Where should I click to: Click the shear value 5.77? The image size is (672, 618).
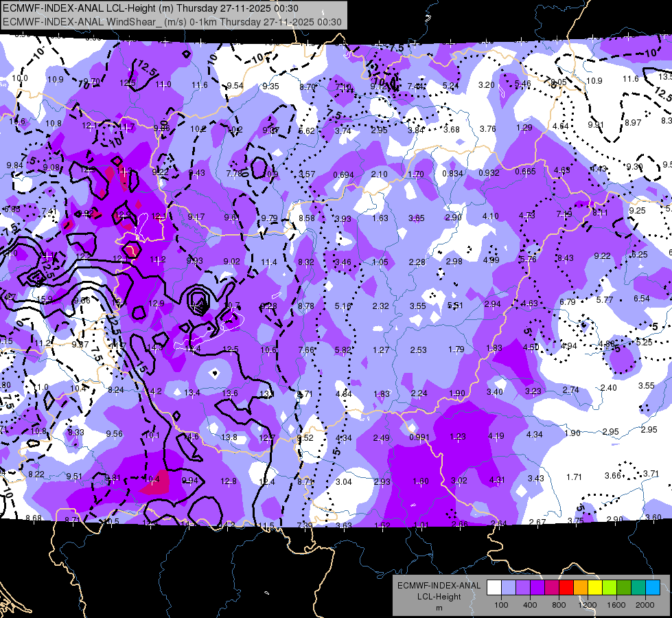pyautogui.click(x=605, y=300)
